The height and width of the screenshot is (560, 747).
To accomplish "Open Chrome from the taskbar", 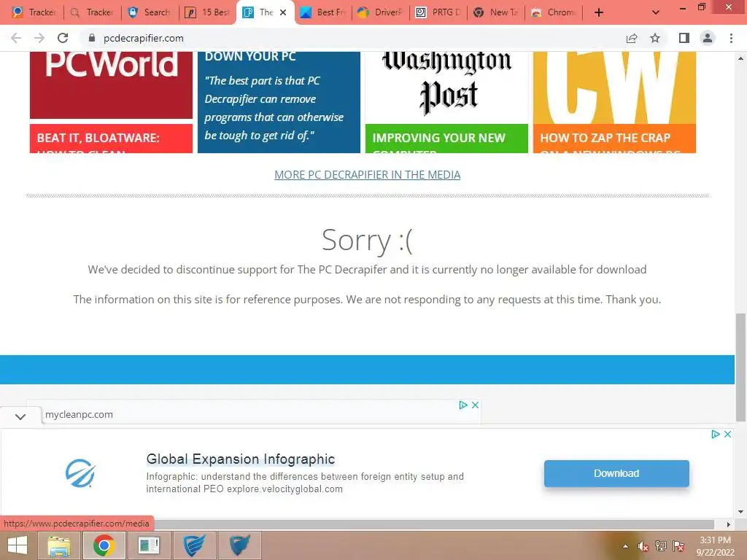I will (104, 545).
